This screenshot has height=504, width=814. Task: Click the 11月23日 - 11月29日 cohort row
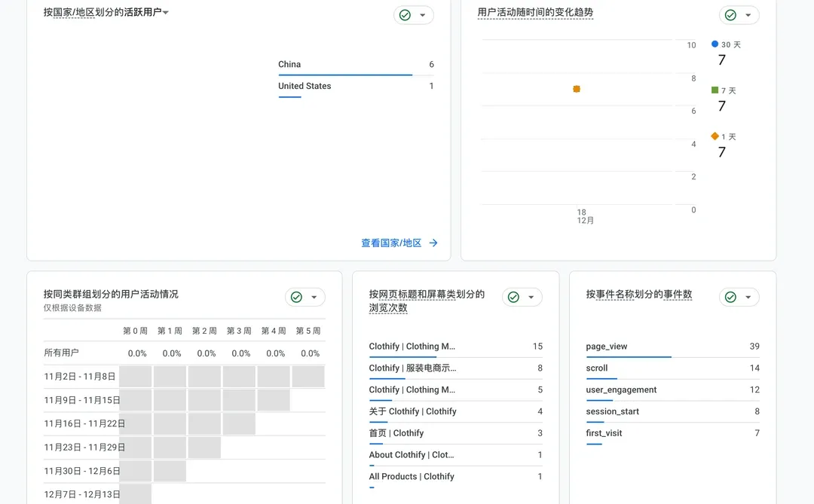tap(185, 447)
